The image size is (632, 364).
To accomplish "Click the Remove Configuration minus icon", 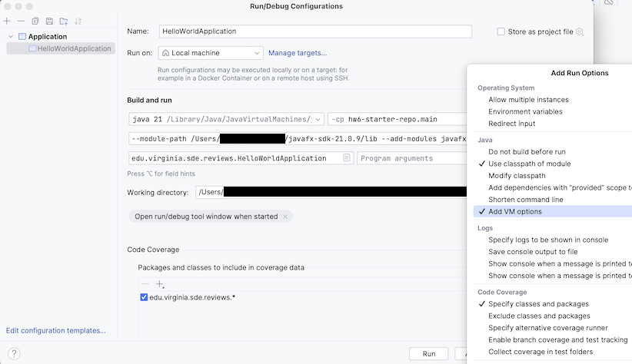I will coord(21,21).
